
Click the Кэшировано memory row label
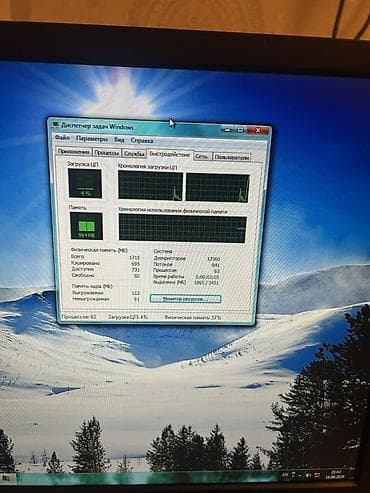[85, 263]
